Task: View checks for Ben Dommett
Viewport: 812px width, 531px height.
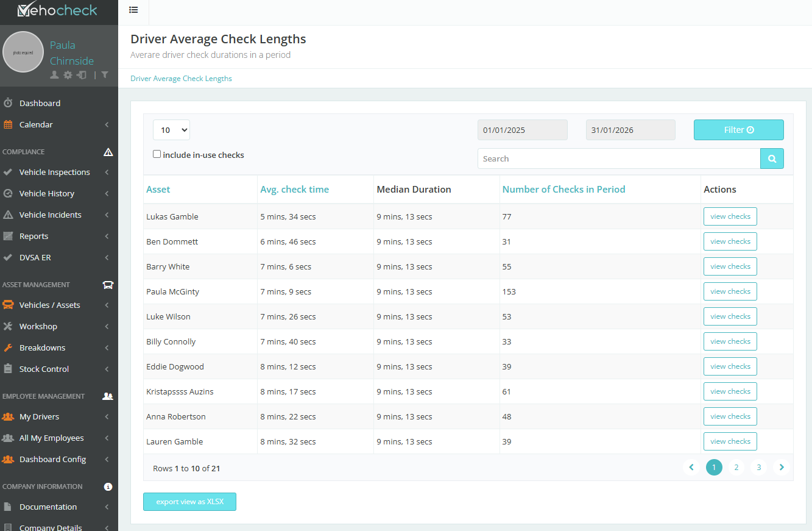Action: tap(730, 241)
